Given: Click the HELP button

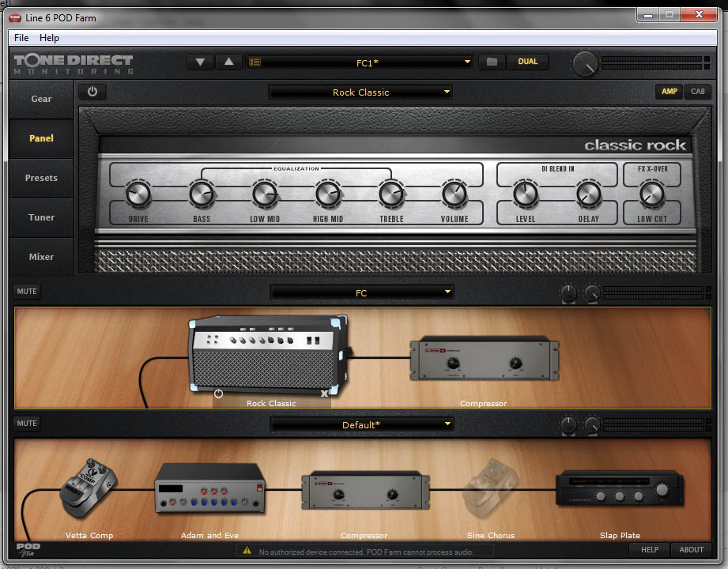Looking at the screenshot, I should [650, 550].
